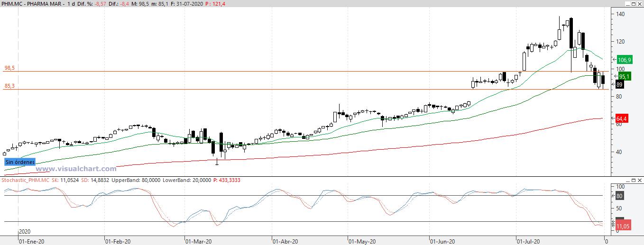Select the 98,5 horizontal resistance line label

[x=9, y=68]
